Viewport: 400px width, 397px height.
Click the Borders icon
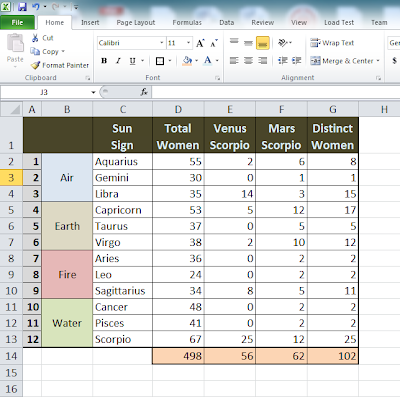pyautogui.click(x=160, y=61)
